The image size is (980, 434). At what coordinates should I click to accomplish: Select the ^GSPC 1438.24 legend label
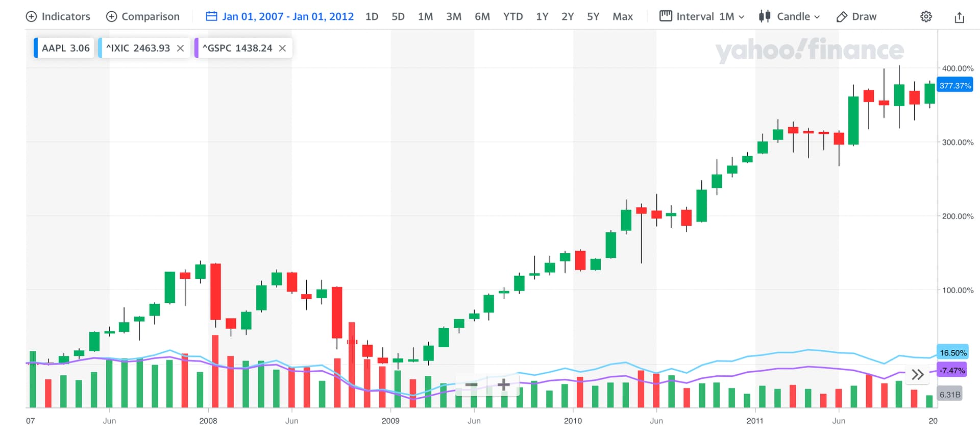[237, 48]
